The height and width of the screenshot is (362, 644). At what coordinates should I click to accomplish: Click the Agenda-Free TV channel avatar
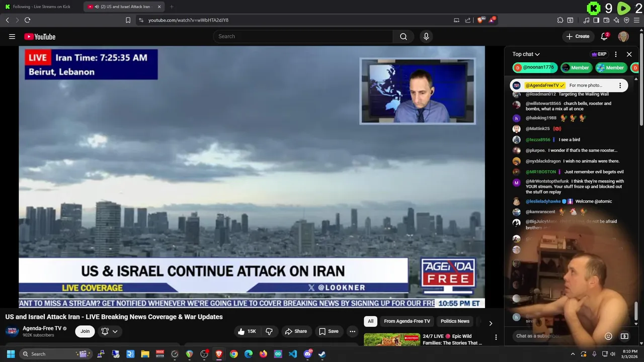[x=12, y=331]
